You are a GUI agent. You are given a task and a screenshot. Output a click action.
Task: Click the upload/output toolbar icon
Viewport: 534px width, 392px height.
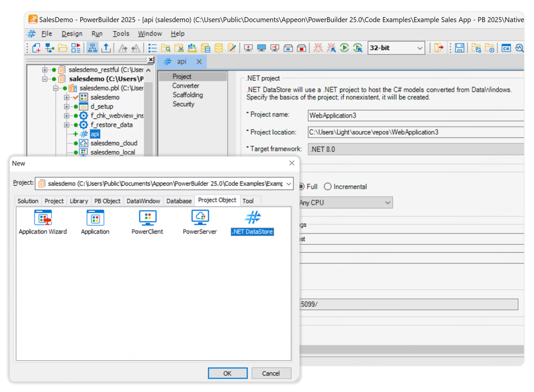pos(106,48)
